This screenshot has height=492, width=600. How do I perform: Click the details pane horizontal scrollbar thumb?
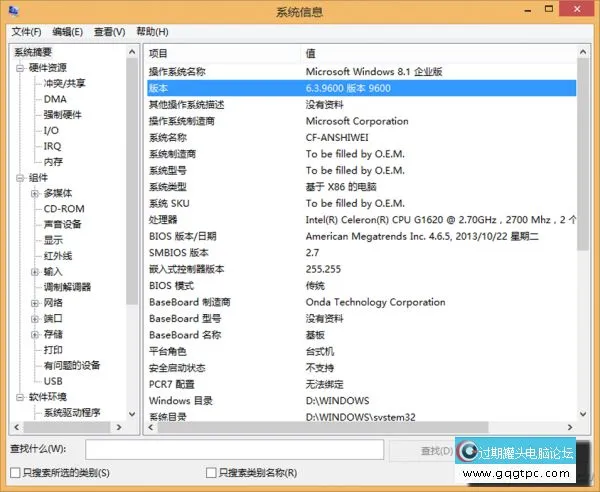click(323, 427)
